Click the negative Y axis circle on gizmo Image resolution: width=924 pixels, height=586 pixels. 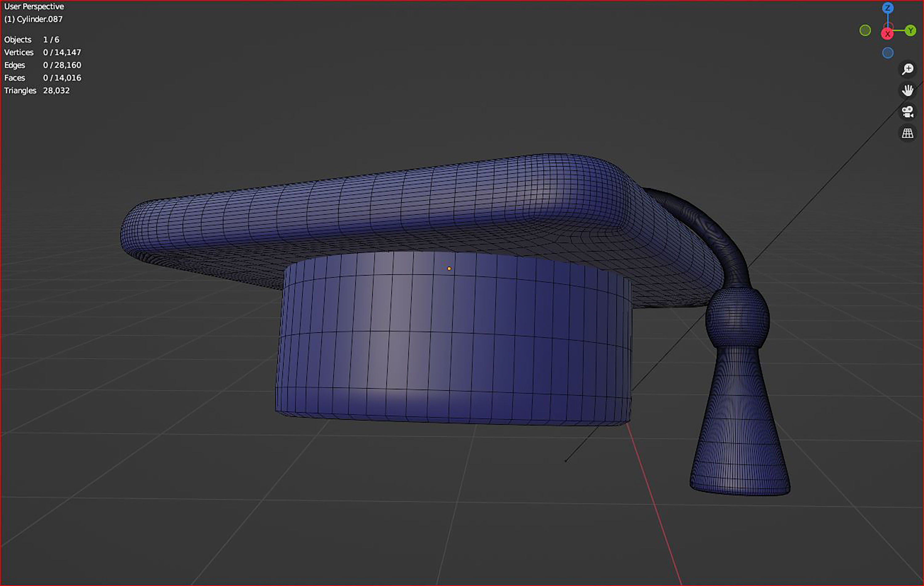pos(865,30)
